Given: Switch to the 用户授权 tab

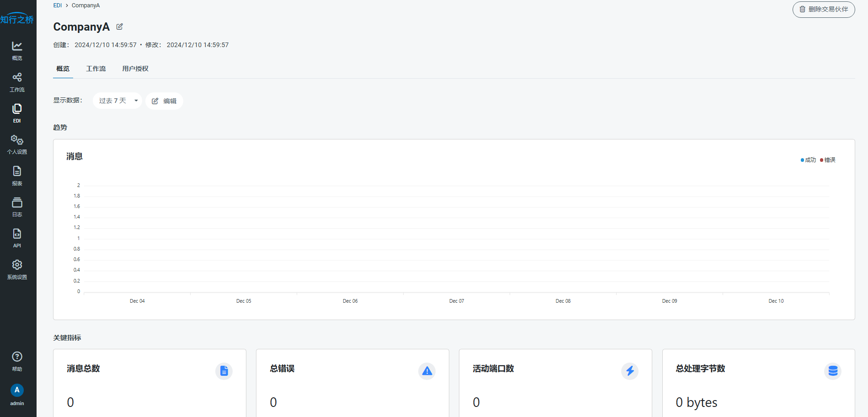Looking at the screenshot, I should point(135,69).
